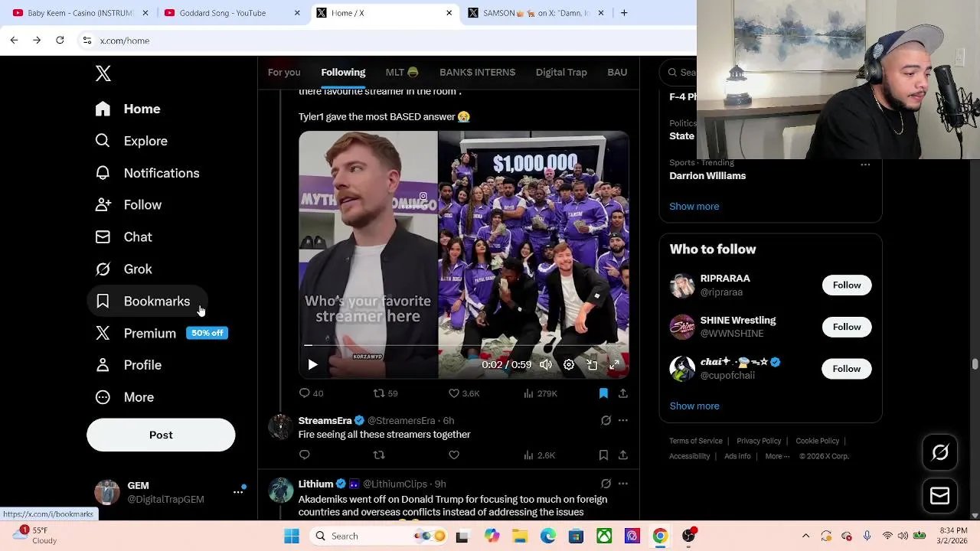Show more in Who to follow
The width and height of the screenshot is (980, 551).
[694, 406]
